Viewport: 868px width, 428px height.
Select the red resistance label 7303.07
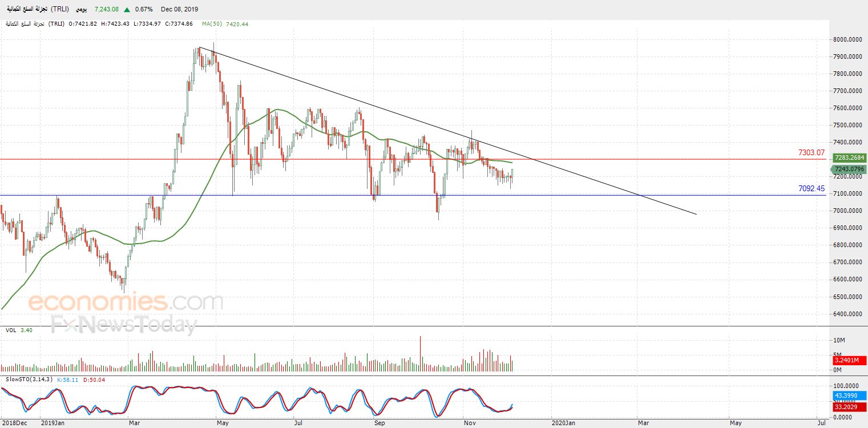click(x=812, y=152)
